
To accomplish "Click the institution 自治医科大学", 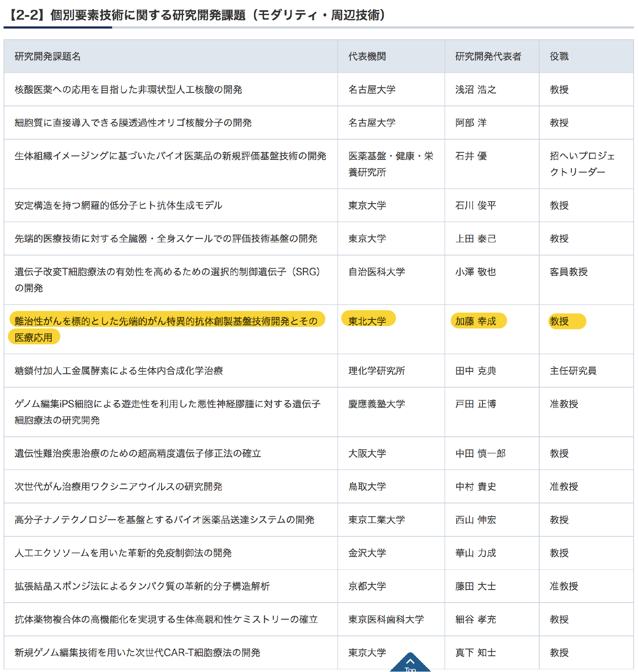I will click(377, 272).
